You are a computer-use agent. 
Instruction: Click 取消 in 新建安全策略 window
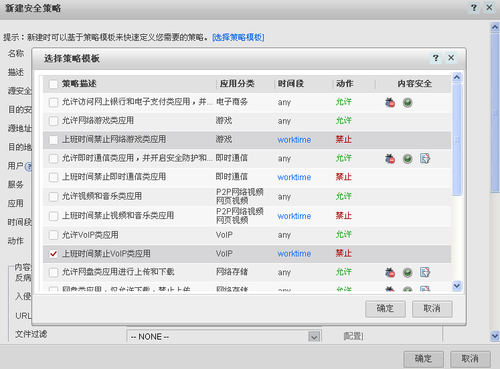click(x=470, y=359)
